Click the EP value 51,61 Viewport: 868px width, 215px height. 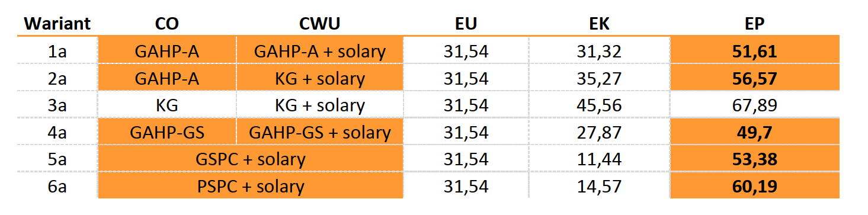tap(755, 52)
